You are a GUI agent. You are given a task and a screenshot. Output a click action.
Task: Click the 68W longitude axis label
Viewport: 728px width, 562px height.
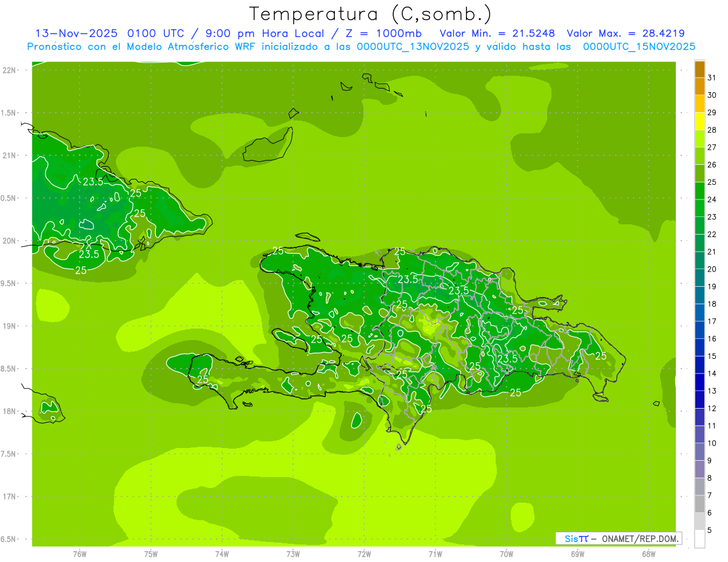coord(649,554)
